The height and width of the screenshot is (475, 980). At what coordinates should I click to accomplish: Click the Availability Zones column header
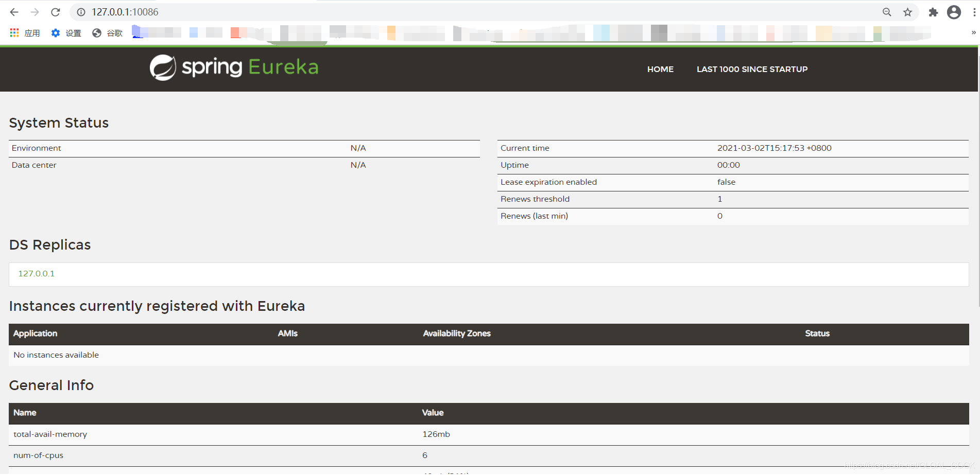[x=457, y=333]
